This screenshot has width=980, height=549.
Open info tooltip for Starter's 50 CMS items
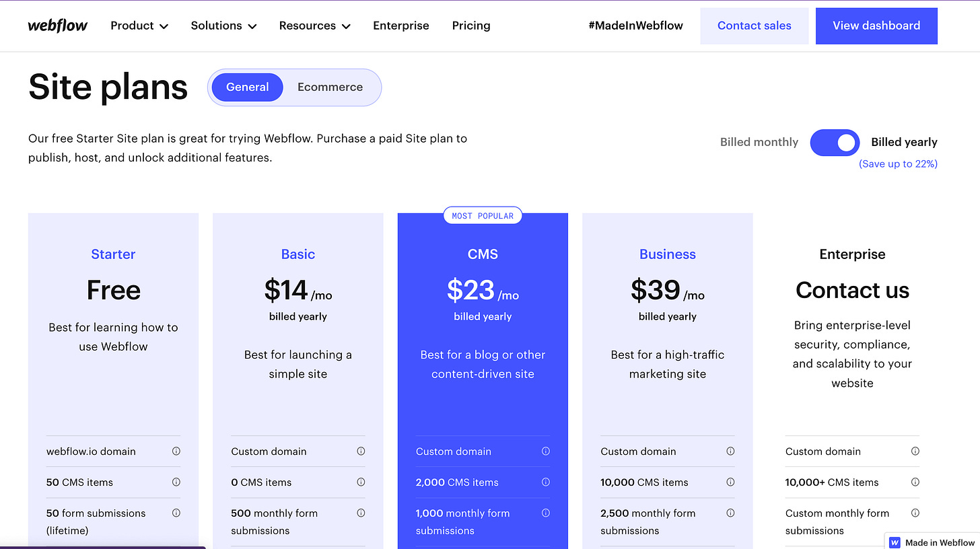coord(176,482)
